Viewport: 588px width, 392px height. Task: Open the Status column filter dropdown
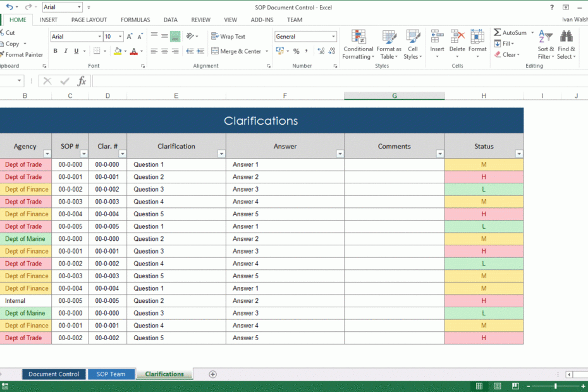tap(518, 154)
